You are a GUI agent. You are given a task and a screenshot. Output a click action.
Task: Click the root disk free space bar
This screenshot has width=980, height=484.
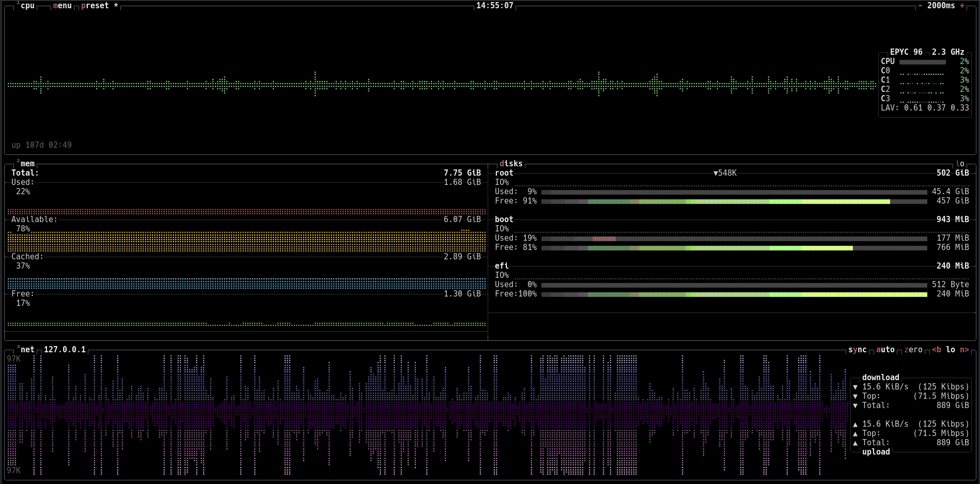pyautogui.click(x=734, y=201)
